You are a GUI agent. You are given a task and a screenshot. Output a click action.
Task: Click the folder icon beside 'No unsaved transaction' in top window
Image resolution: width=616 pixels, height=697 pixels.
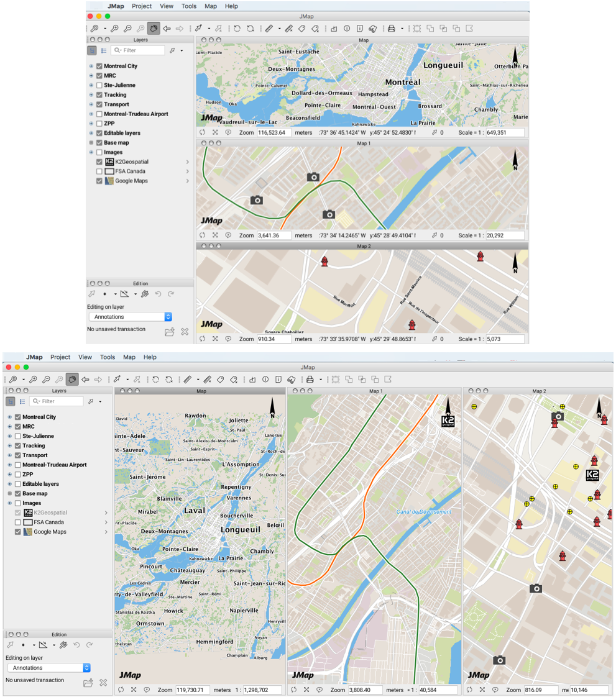tap(169, 332)
